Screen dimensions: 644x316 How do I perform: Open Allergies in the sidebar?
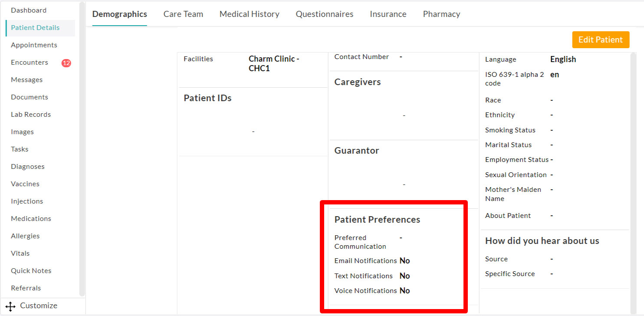[x=25, y=236]
